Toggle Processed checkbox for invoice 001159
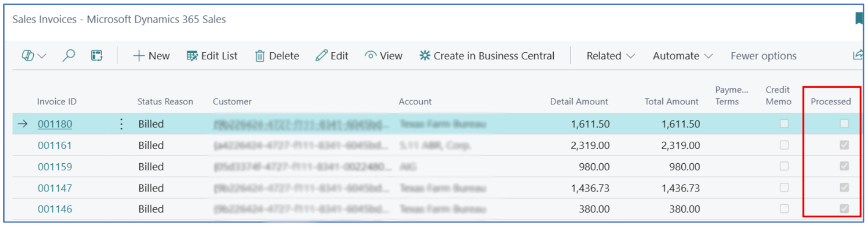Image resolution: width=868 pixels, height=226 pixels. tap(844, 166)
